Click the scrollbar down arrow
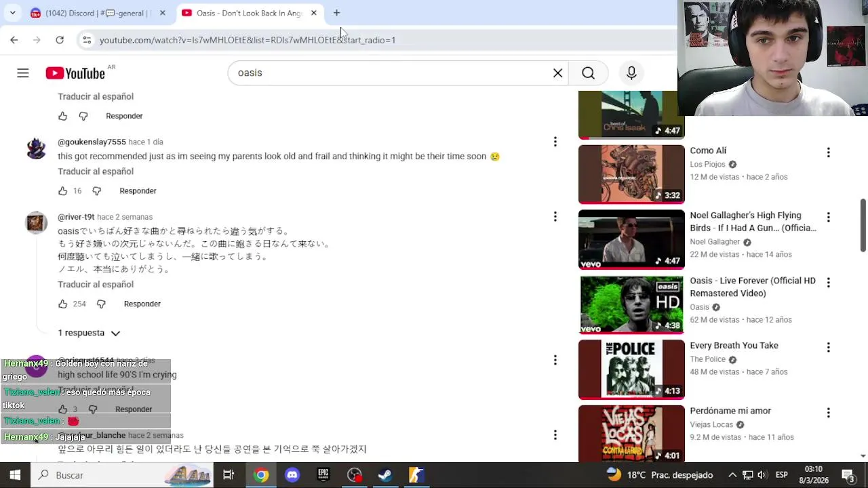868x488 pixels. (x=863, y=457)
